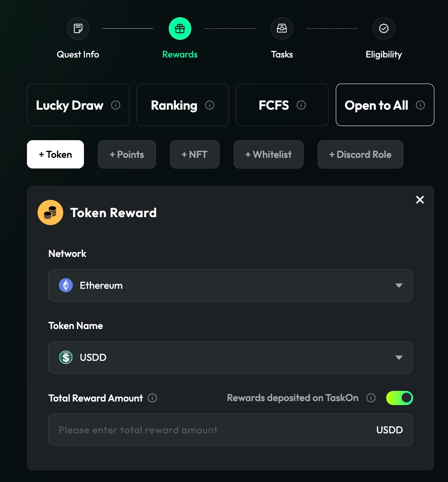The image size is (448, 482).
Task: Show info icon beside Ranking
Action: 210,105
